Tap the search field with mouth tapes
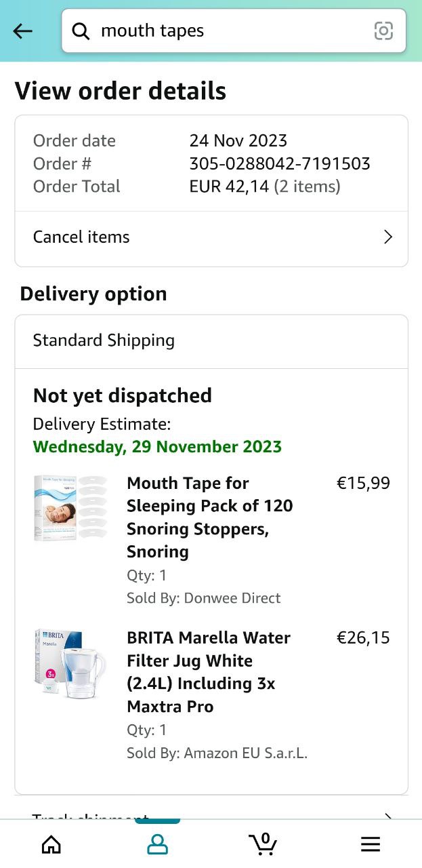This screenshot has width=422, height=868. pyautogui.click(x=224, y=31)
